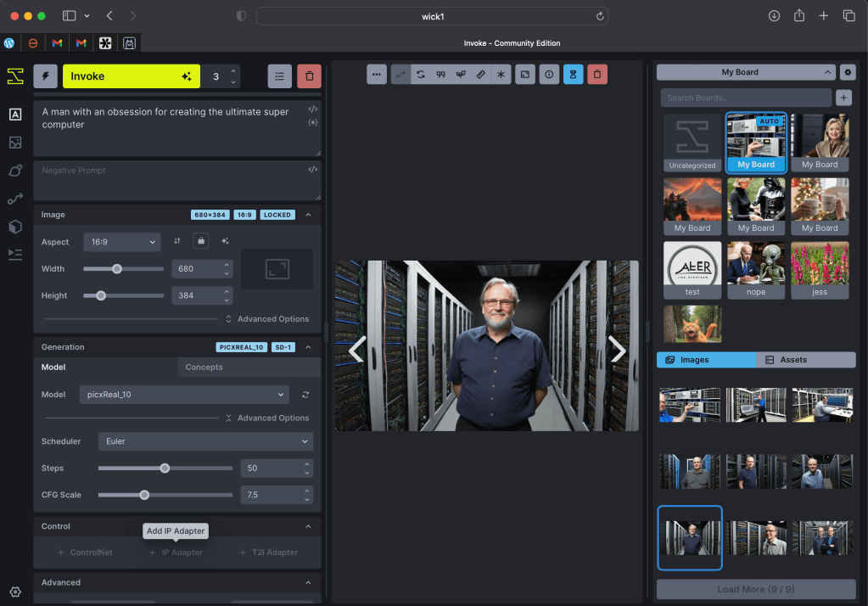The height and width of the screenshot is (606, 868).
Task: Delete current image with red trash icon
Action: click(597, 75)
